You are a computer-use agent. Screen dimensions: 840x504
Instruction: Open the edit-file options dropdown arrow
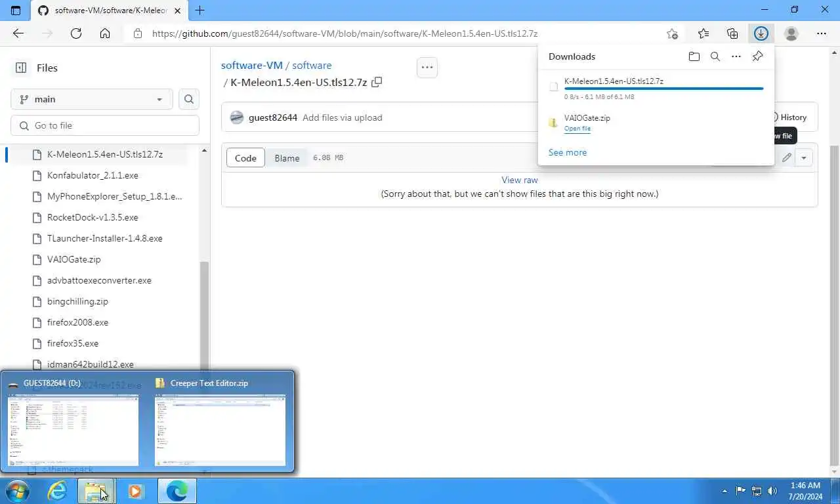pos(804,157)
